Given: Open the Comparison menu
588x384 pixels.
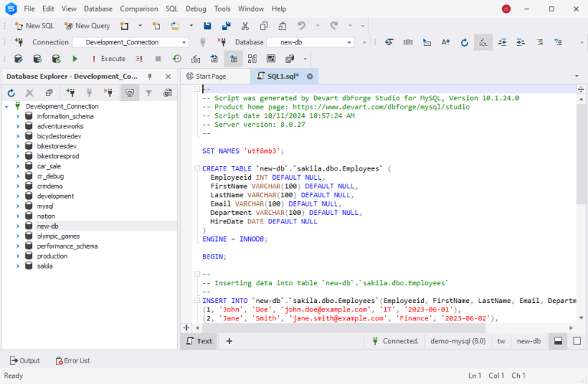Looking at the screenshot, I should click(139, 8).
